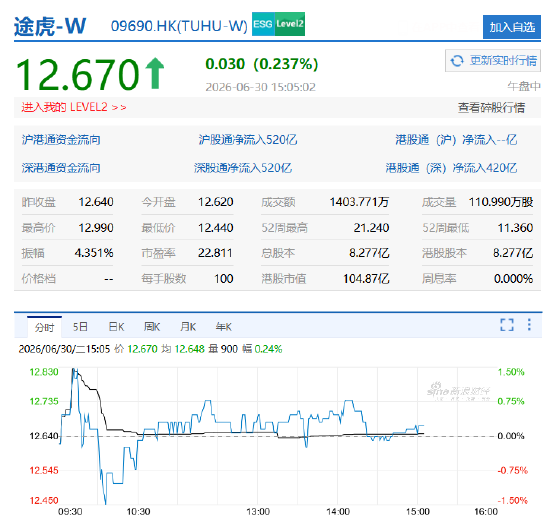This screenshot has height=516, width=550.
Task: Open chart fullscreen mode icon
Action: click(x=507, y=325)
